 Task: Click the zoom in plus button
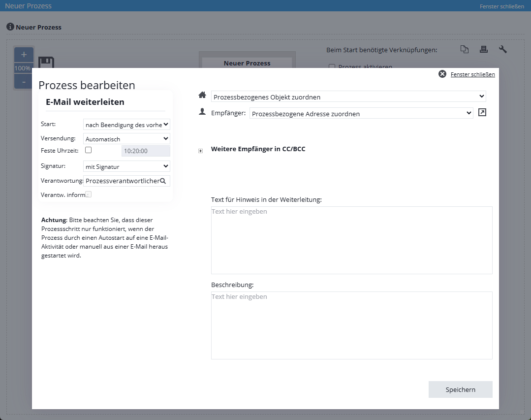24,55
